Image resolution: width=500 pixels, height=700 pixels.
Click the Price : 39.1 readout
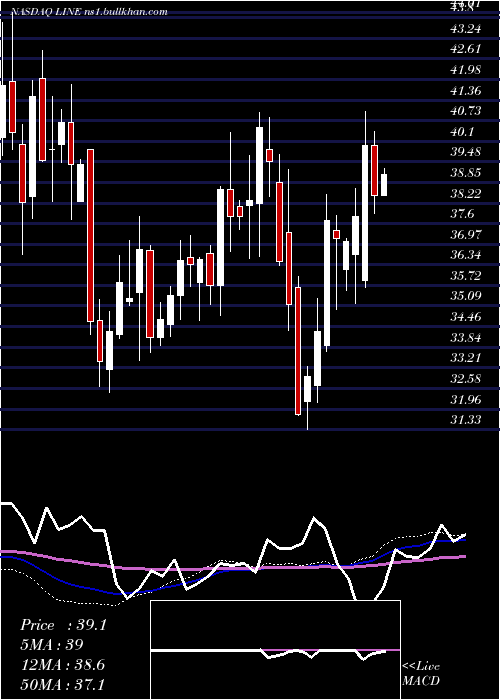pyautogui.click(x=64, y=625)
